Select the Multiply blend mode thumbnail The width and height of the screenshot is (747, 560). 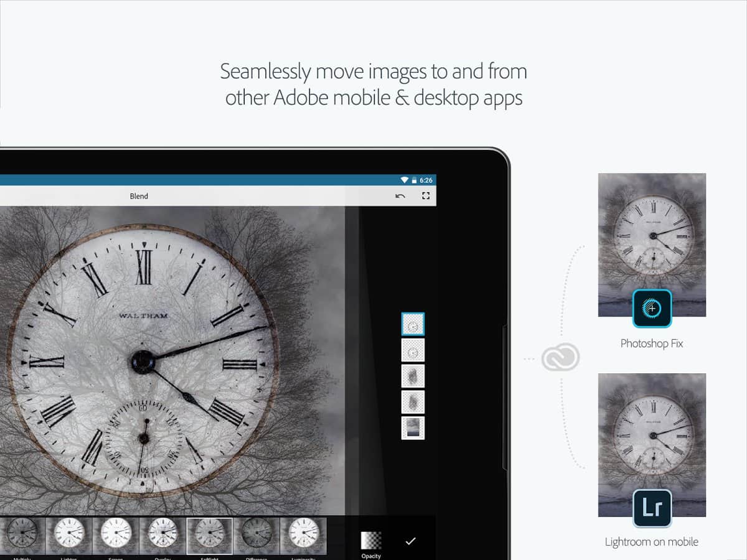click(22, 536)
